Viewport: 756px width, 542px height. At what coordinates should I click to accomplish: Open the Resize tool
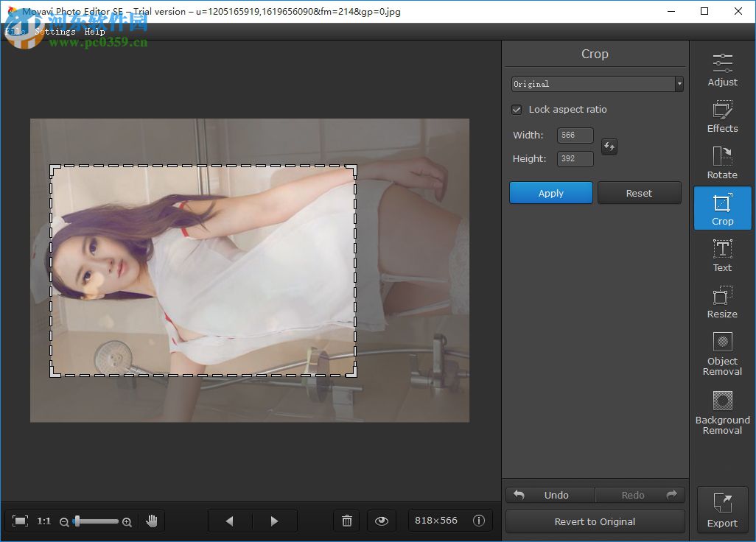pyautogui.click(x=722, y=300)
